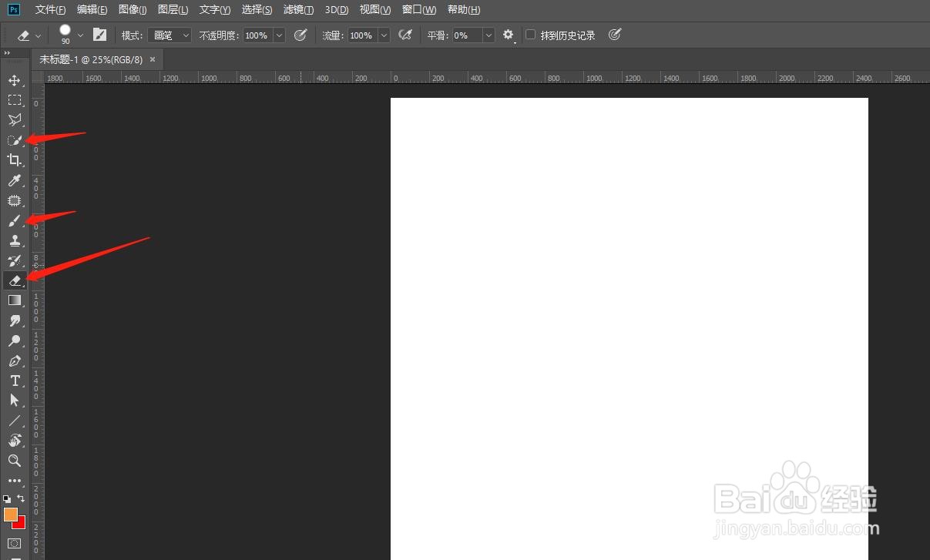Image resolution: width=930 pixels, height=560 pixels.
Task: Open the 滤镜 menu
Action: (298, 9)
